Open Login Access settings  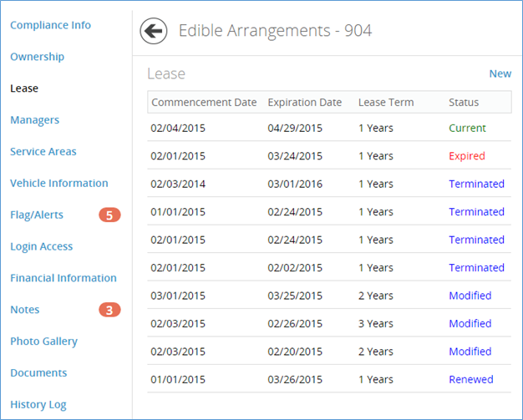point(42,246)
